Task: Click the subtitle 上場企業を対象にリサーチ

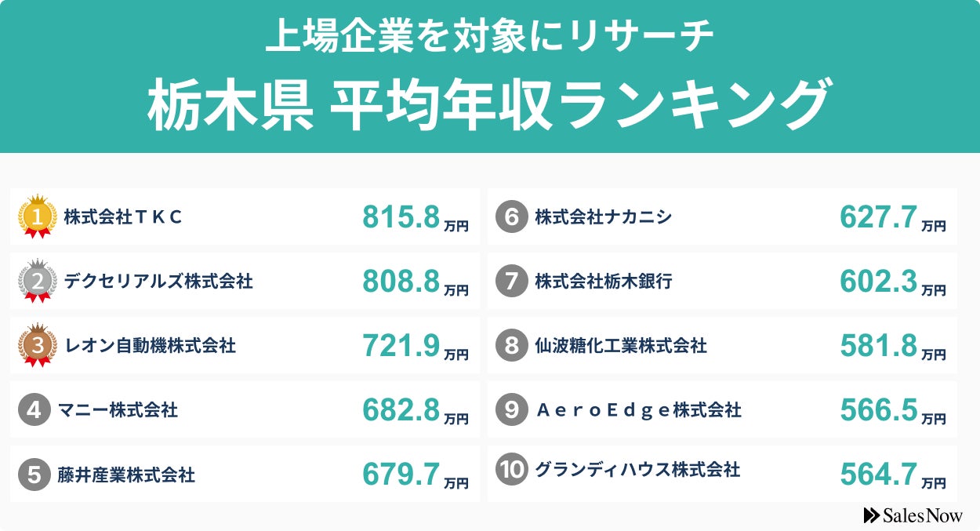Action: point(489,37)
